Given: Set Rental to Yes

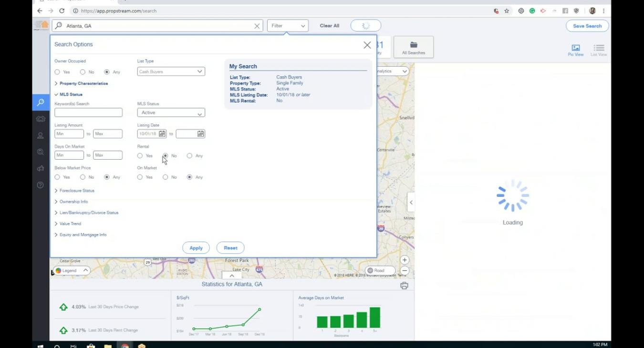Looking at the screenshot, I should pyautogui.click(x=140, y=156).
